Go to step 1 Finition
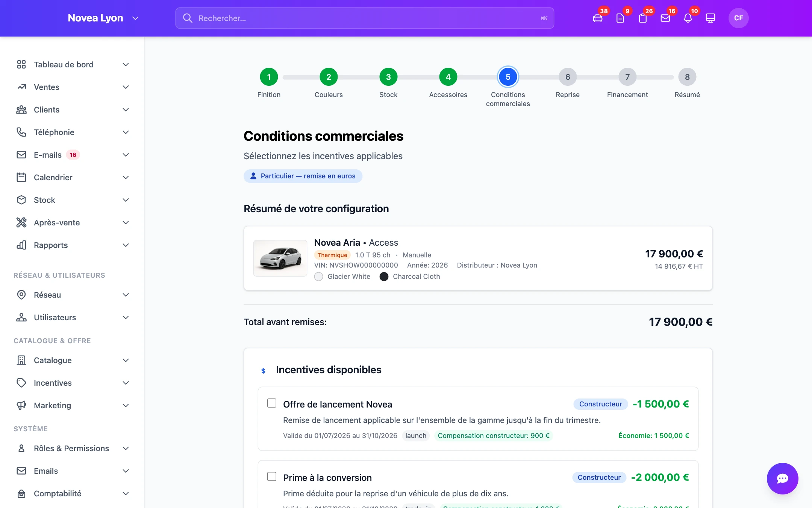The height and width of the screenshot is (508, 812). [269, 77]
